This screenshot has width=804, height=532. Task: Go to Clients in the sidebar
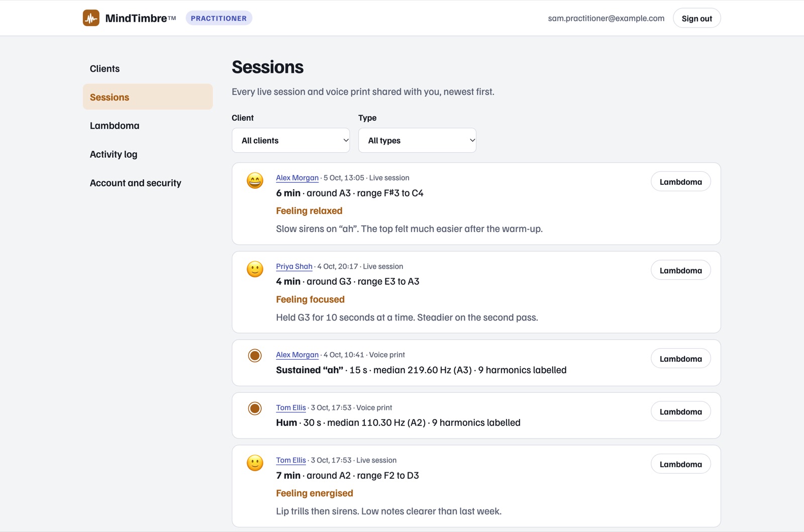click(148, 69)
